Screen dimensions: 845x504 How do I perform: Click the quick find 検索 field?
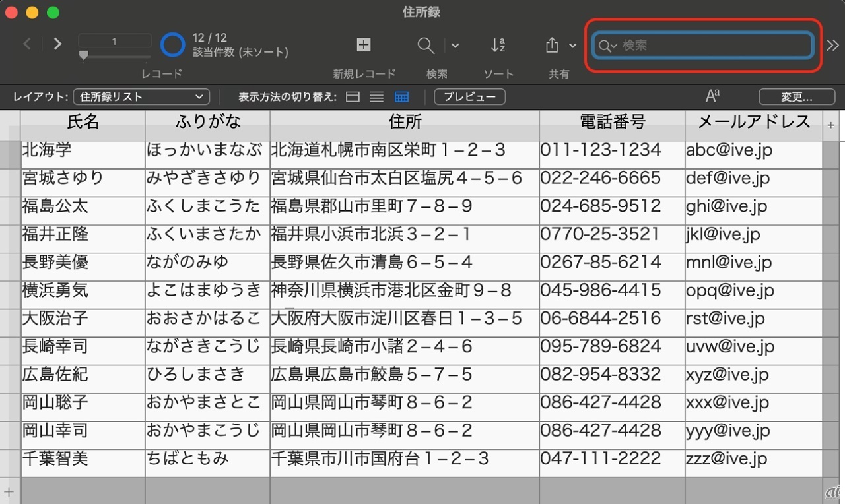tap(713, 46)
